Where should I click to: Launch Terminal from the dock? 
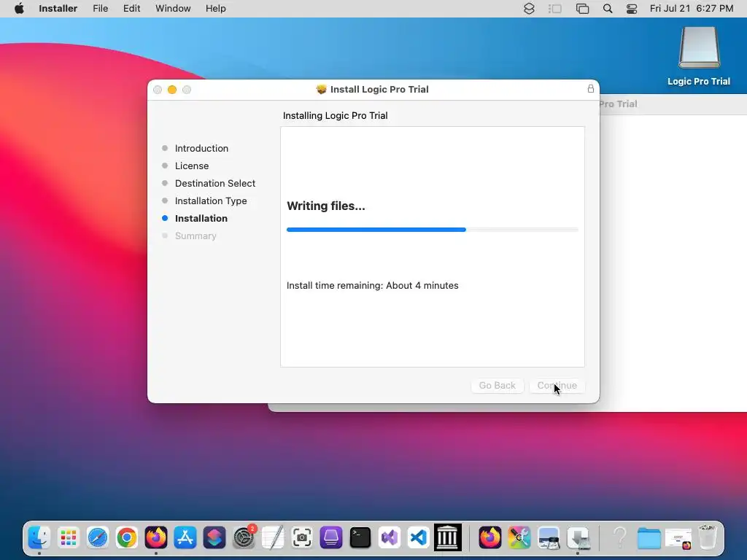point(360,537)
